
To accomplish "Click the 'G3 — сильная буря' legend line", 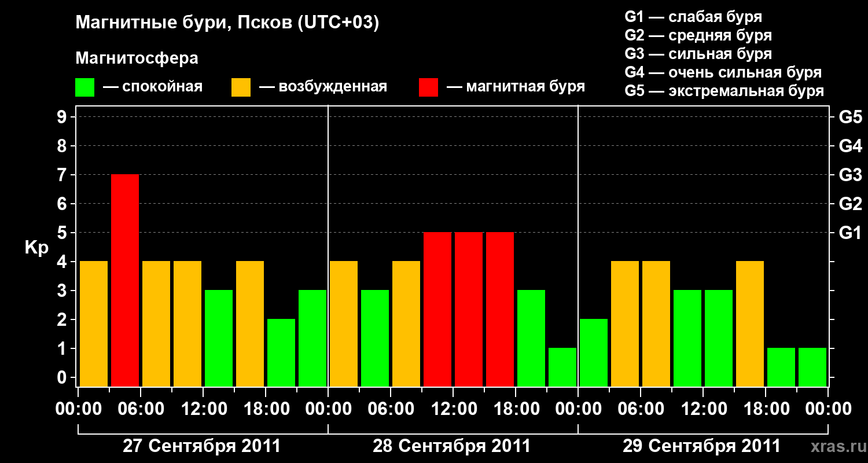I will (698, 54).
